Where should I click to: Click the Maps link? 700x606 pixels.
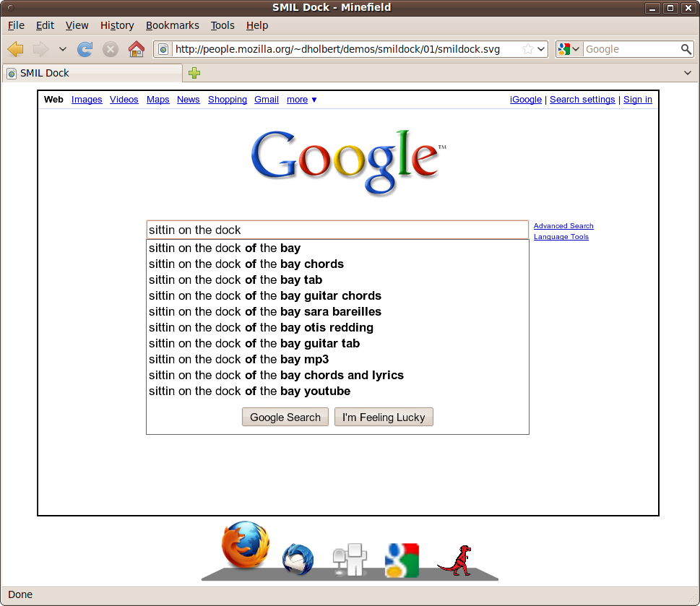click(158, 100)
